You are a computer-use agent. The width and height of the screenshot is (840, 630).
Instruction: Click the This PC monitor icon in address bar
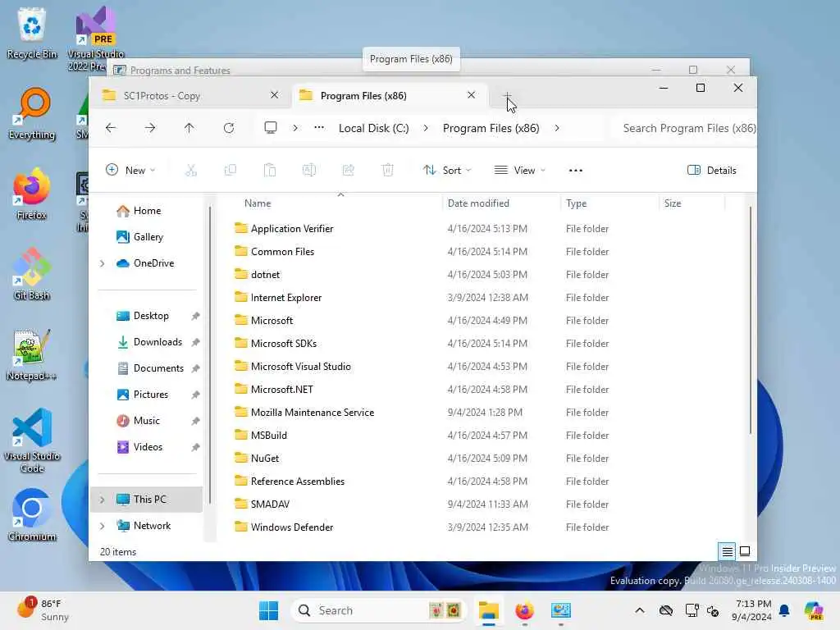271,127
